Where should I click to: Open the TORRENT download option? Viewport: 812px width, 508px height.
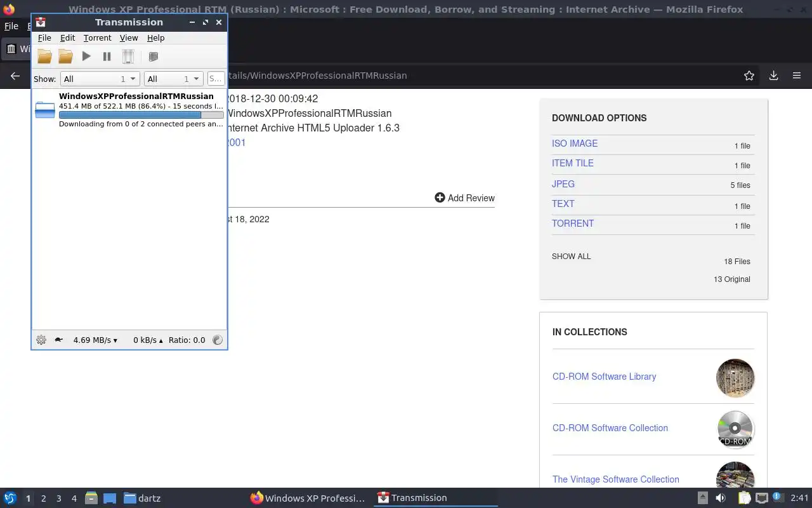[573, 224]
